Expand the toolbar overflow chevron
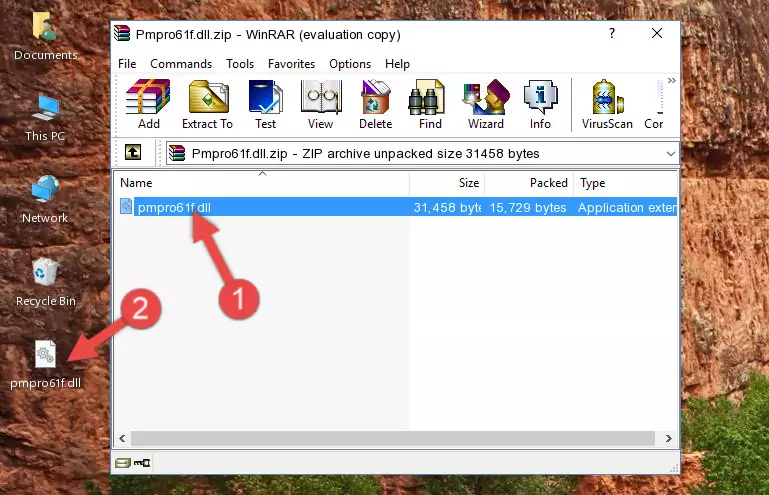 coord(671,80)
